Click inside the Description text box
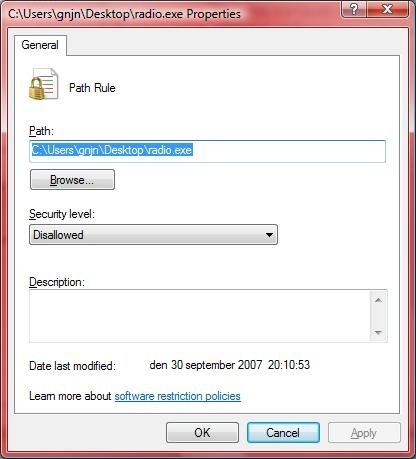416x459 pixels. click(x=199, y=316)
